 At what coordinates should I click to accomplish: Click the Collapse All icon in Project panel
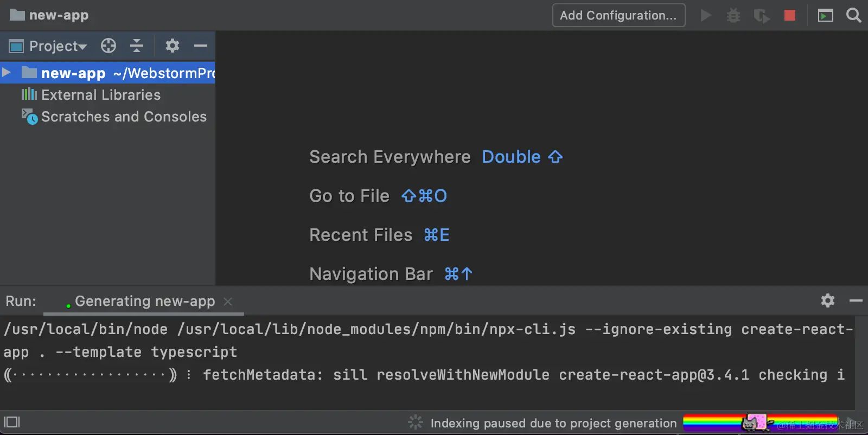coord(137,46)
